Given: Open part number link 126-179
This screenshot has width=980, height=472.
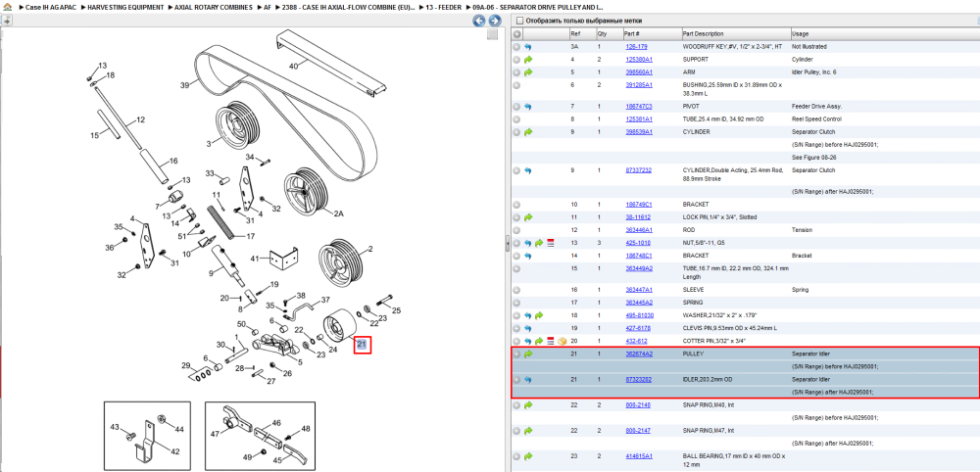Looking at the screenshot, I should (636, 47).
